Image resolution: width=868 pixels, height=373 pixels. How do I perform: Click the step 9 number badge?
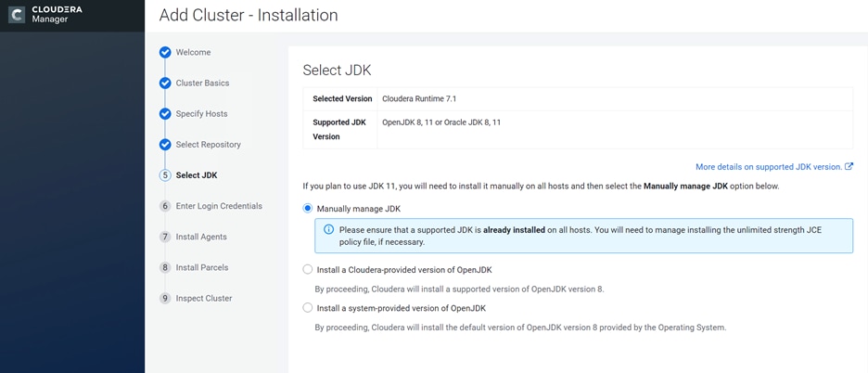(x=165, y=298)
